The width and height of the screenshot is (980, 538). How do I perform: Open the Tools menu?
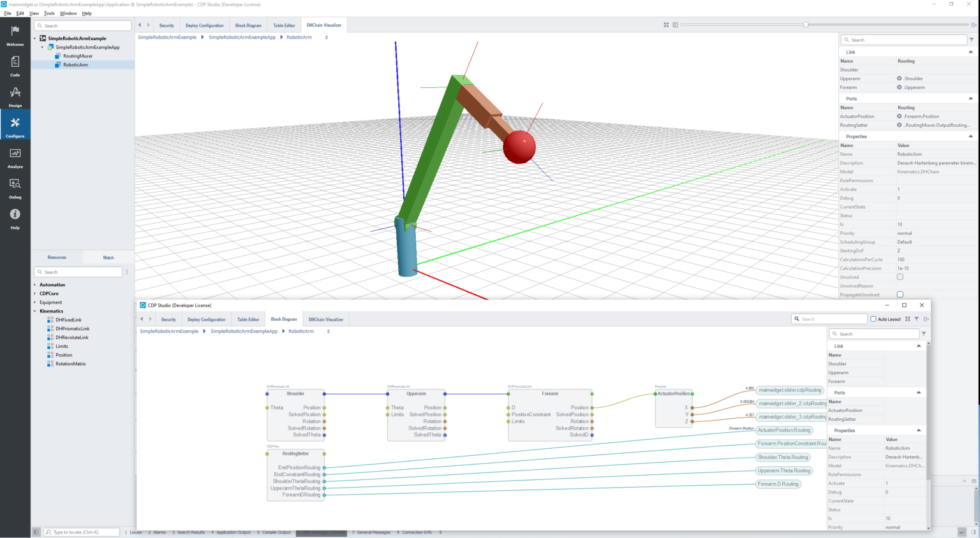coord(50,13)
